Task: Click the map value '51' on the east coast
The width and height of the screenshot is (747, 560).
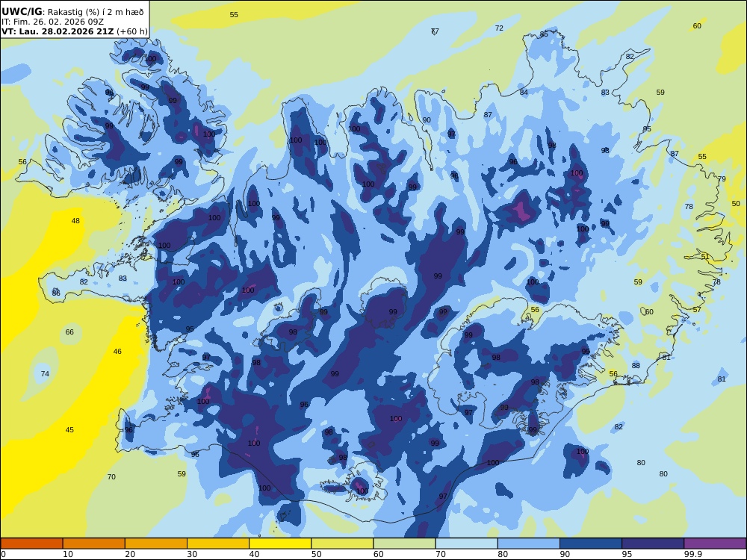Action: (705, 257)
